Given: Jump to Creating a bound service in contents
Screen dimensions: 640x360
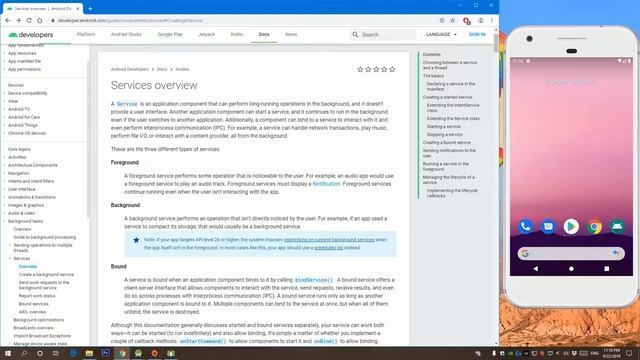Looking at the screenshot, I should tap(447, 142).
